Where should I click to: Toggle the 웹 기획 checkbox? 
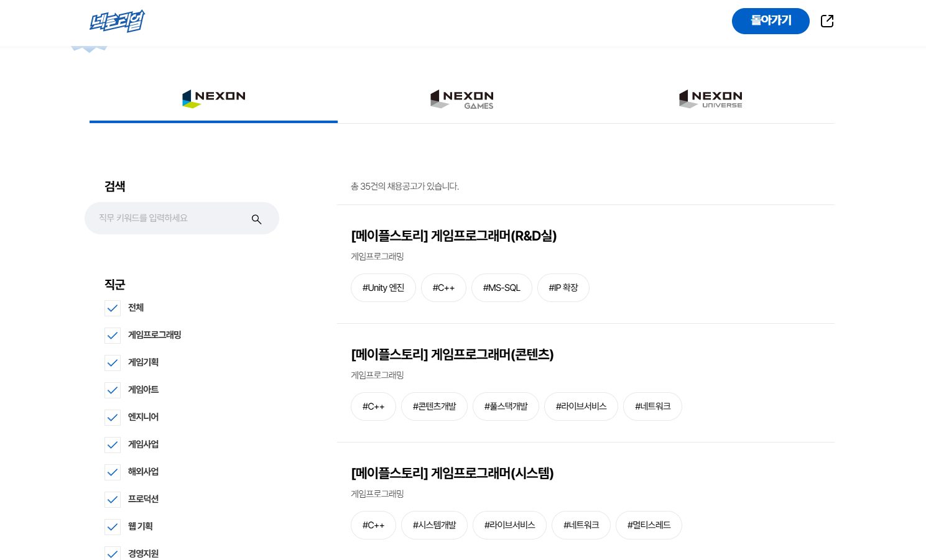pos(113,527)
